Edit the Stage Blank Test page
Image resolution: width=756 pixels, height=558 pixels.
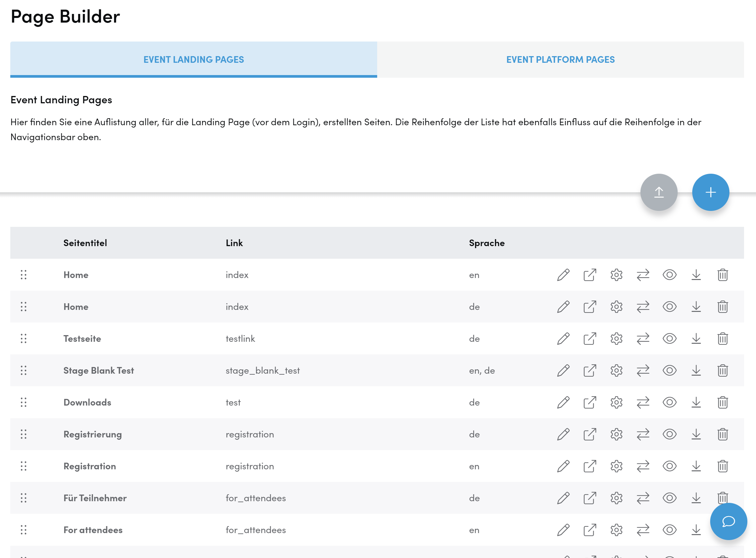pos(563,371)
